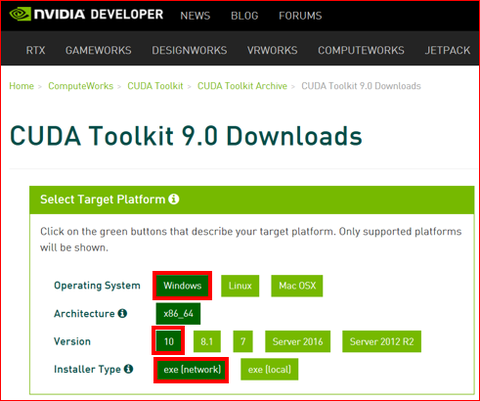The image size is (480, 401).
Task: Choose version Server 2016
Action: pos(298,341)
